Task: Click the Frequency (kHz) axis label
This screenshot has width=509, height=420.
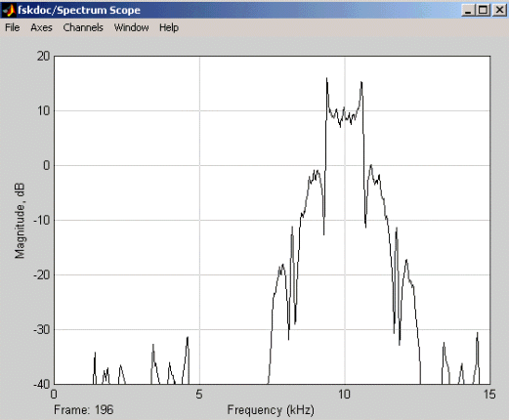Action: (271, 410)
